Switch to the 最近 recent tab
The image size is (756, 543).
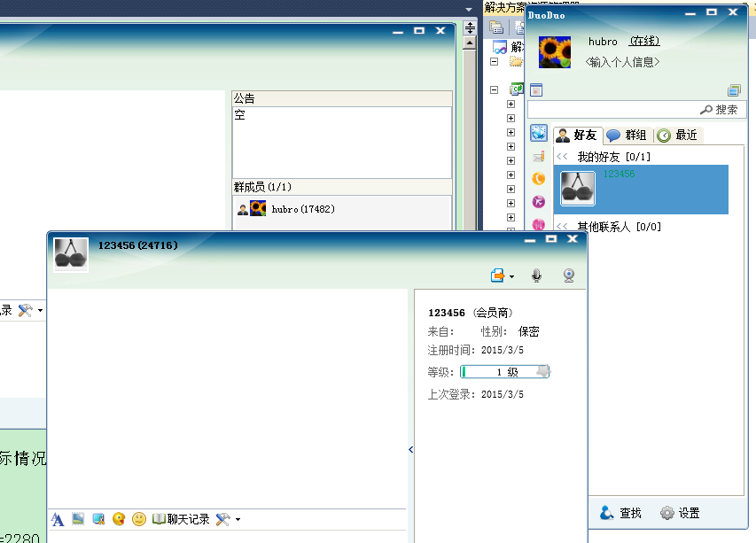point(677,136)
